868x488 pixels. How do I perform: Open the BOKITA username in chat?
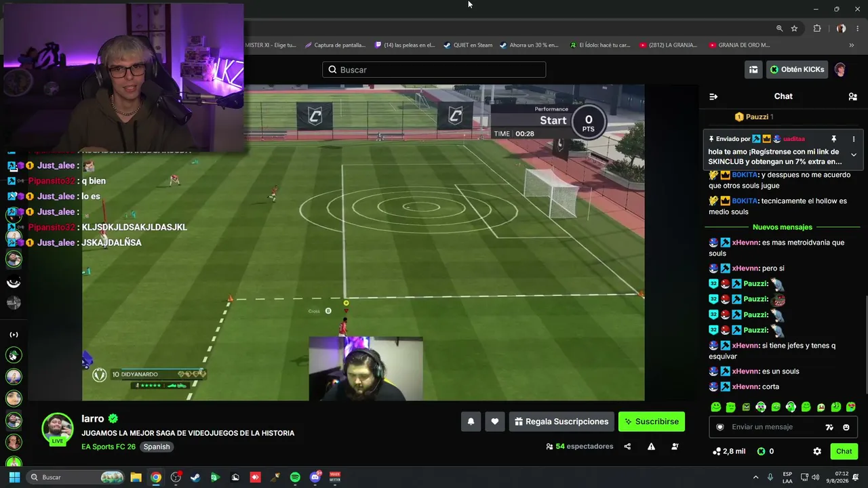(x=745, y=175)
